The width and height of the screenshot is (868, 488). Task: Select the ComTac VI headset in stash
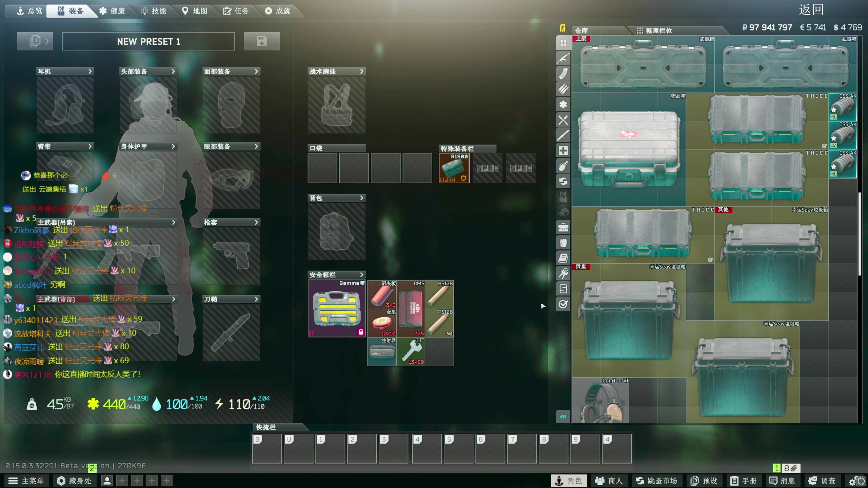point(600,400)
